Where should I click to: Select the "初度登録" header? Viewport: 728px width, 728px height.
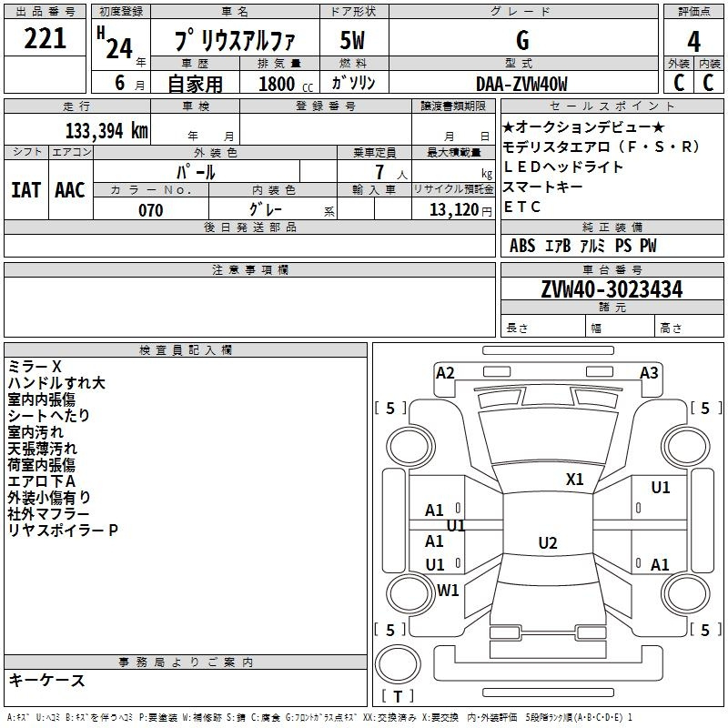point(121,12)
